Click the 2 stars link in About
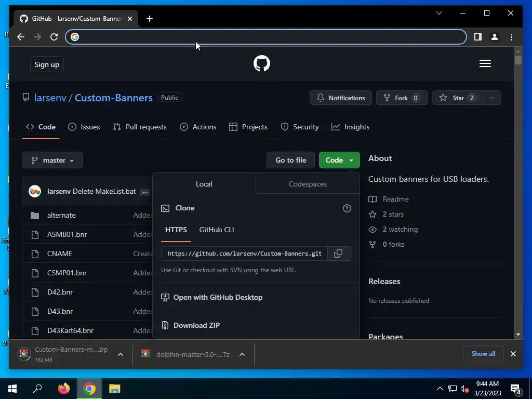The image size is (532, 399). [x=386, y=214]
